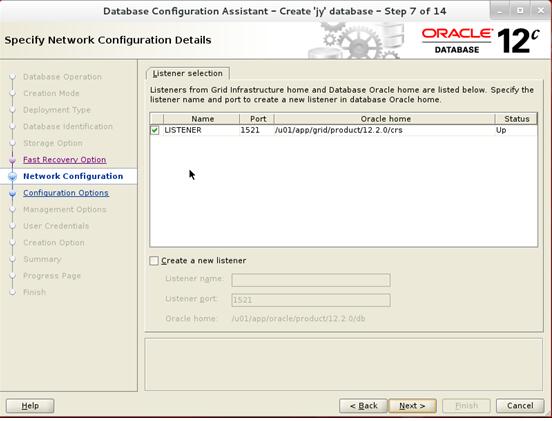552x421 pixels.
Task: Select the LISTENER name cell
Action: 201,130
